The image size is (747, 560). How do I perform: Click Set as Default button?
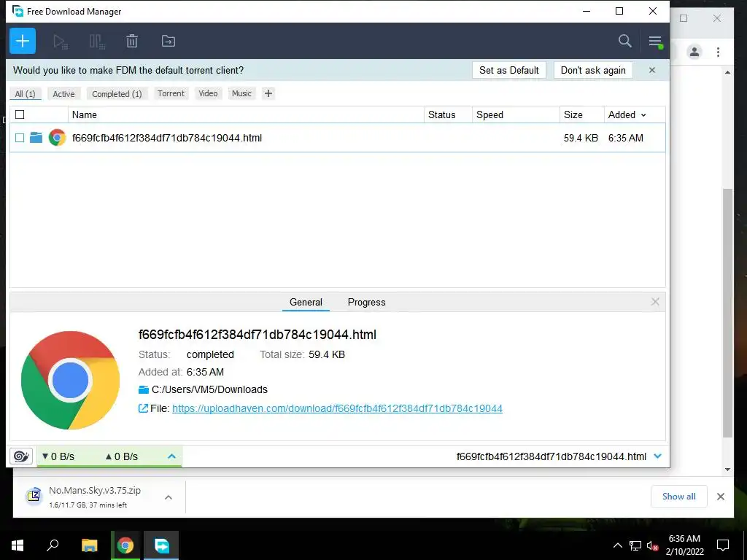coord(508,70)
